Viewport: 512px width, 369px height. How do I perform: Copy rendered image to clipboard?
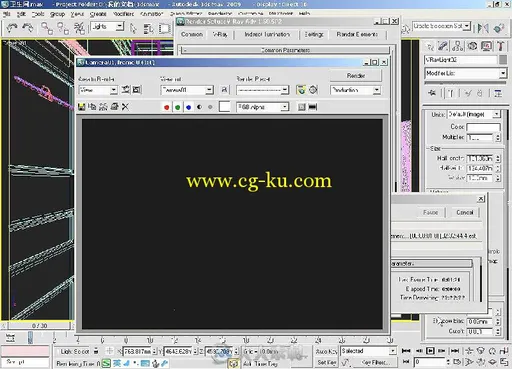coord(92,107)
